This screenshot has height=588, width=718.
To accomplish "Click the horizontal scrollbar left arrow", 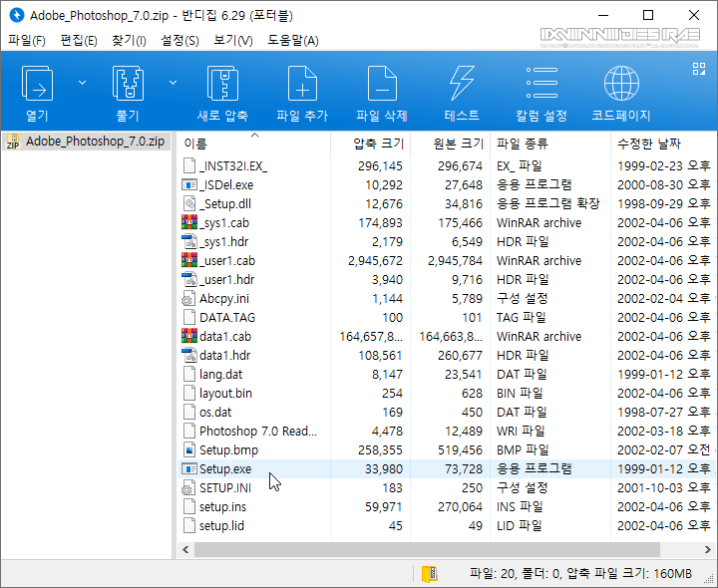I will coord(185,549).
